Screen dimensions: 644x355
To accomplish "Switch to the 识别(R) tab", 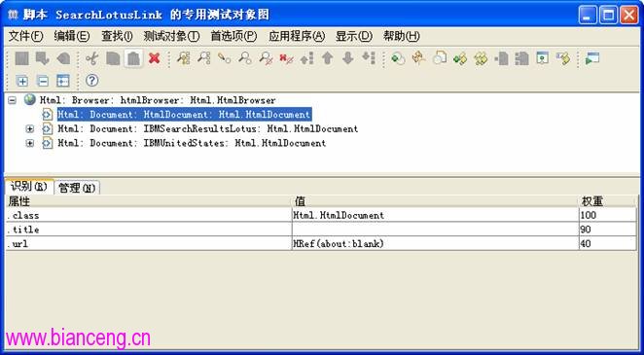I will pos(29,187).
